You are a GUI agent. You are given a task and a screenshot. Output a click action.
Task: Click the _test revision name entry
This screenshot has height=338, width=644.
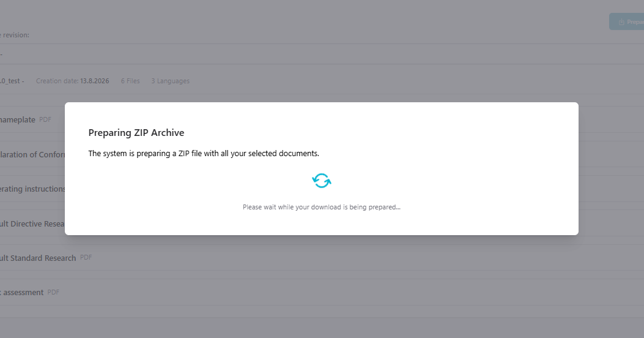(x=12, y=81)
